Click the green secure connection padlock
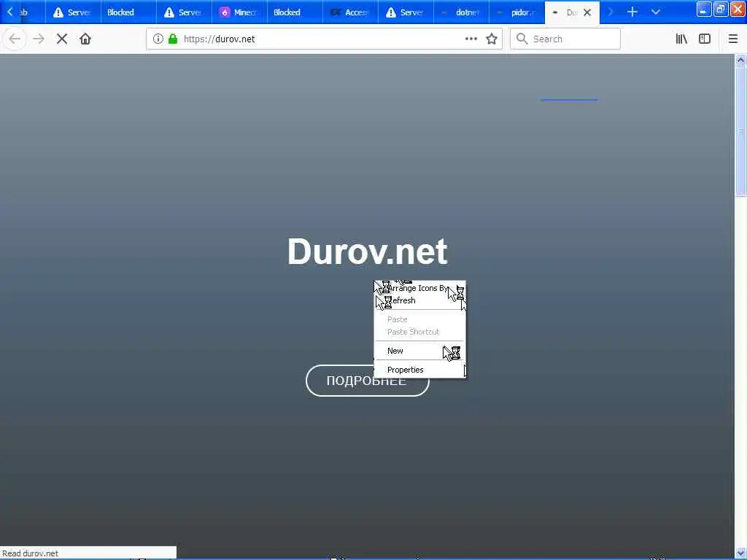This screenshot has height=560, width=747. pyautogui.click(x=173, y=39)
